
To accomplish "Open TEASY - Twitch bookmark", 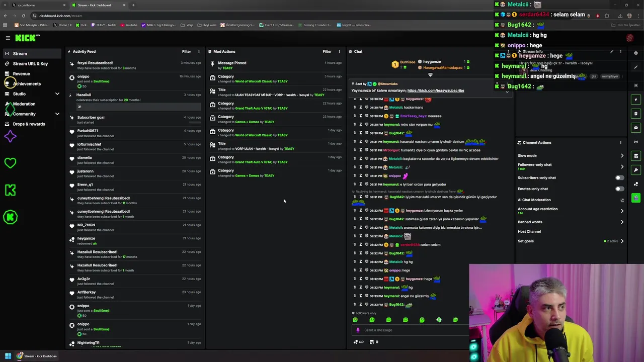I will (x=103, y=25).
